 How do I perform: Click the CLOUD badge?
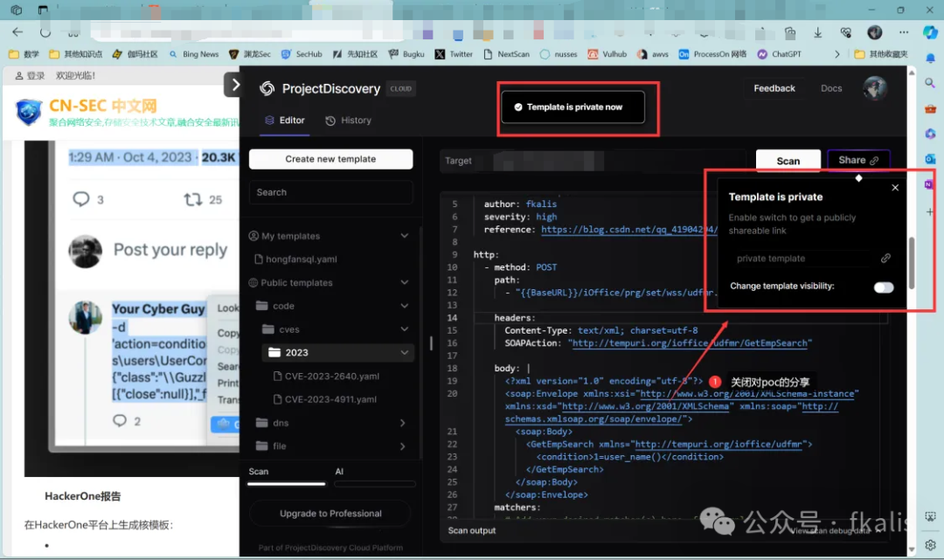400,88
